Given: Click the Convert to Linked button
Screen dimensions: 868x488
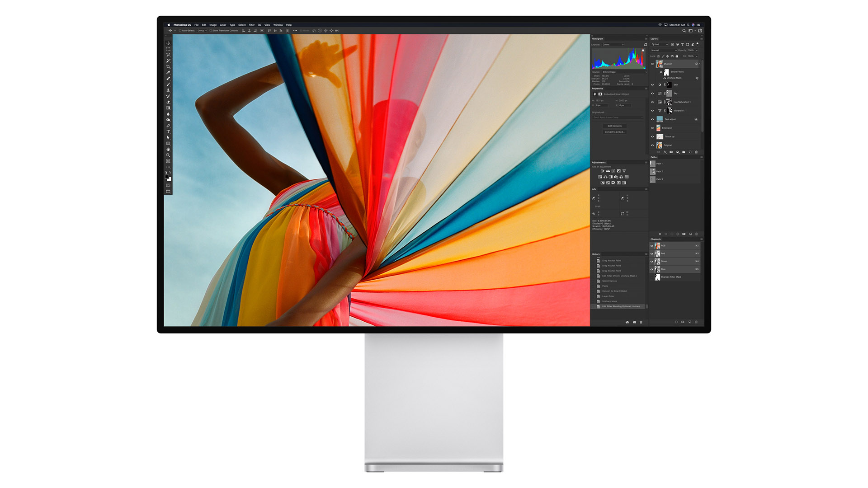Looking at the screenshot, I should point(614,132).
